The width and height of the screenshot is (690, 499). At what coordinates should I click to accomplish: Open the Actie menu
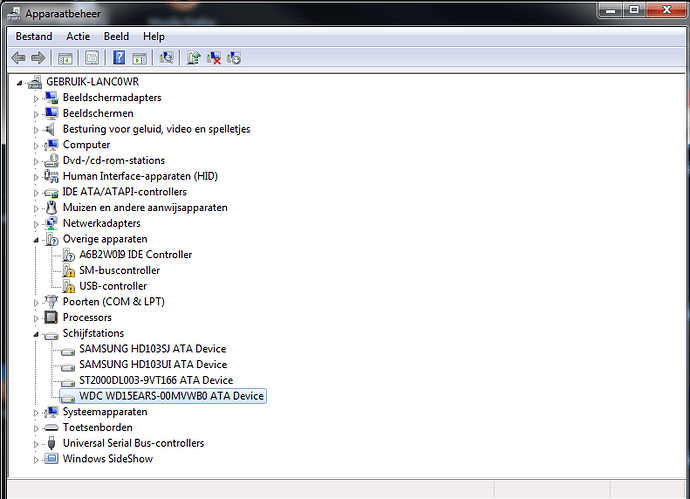pos(78,37)
